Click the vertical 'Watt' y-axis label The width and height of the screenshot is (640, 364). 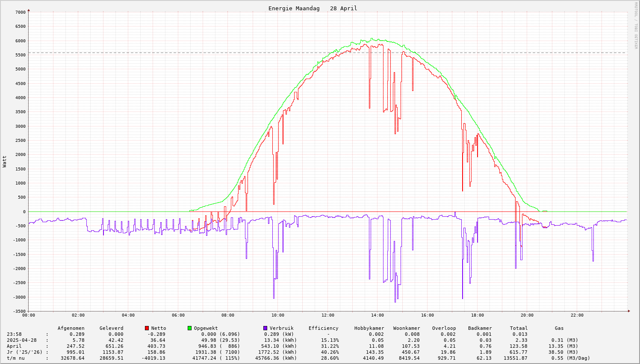click(x=5, y=161)
